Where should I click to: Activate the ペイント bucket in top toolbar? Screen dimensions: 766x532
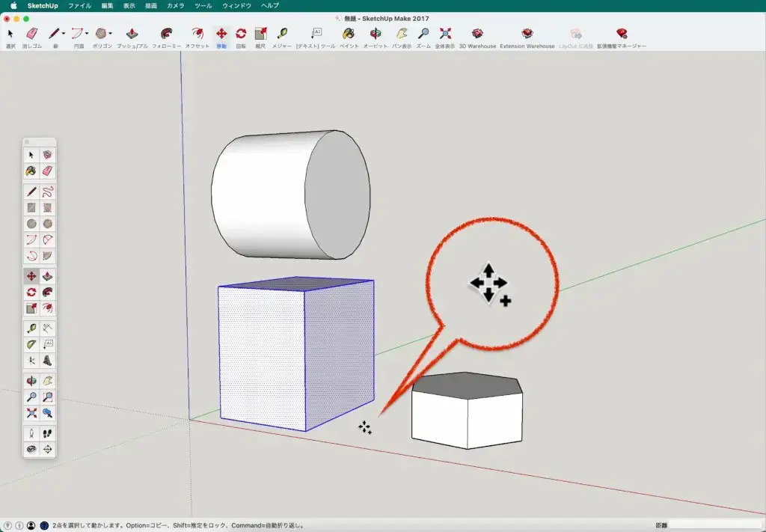coord(349,34)
